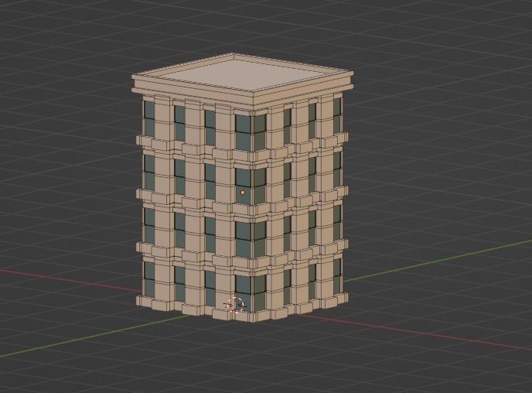Click the 3D cursor at building base
This screenshot has height=393, width=532.
tap(236, 305)
